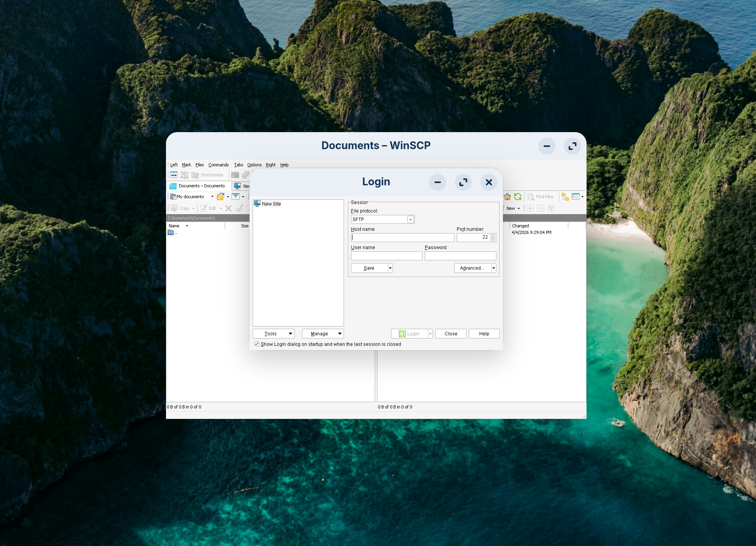Click the filter funnel icon in left panel
756x546 pixels.
pyautogui.click(x=236, y=197)
